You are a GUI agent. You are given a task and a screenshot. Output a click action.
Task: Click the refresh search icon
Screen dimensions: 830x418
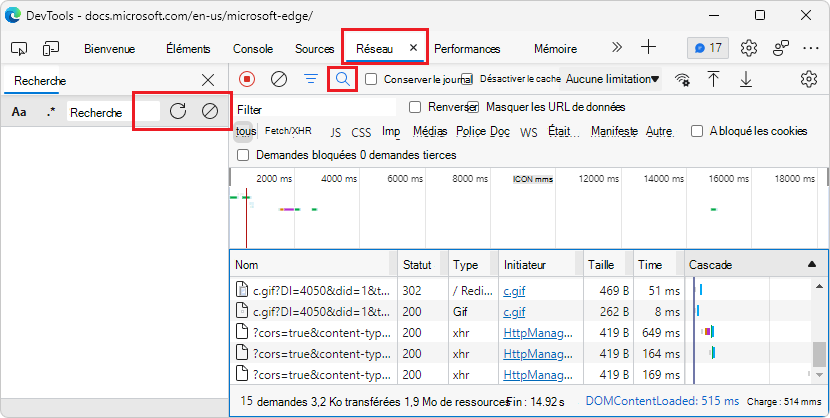[178, 111]
